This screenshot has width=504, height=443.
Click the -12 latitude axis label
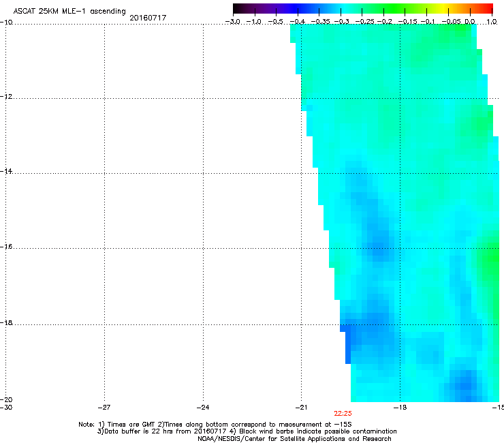click(x=6, y=97)
